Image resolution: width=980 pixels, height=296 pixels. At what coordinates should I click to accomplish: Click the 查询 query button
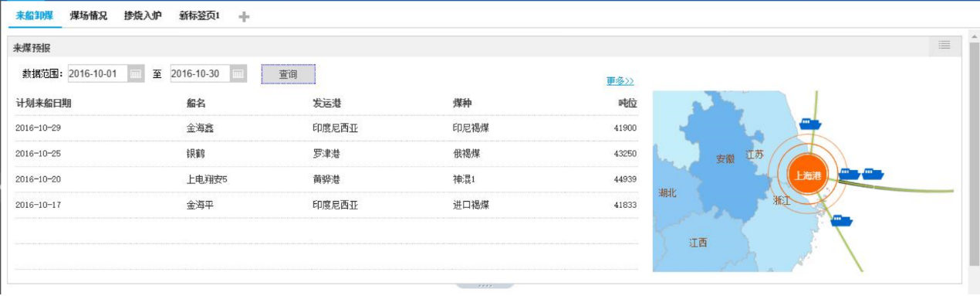point(288,74)
